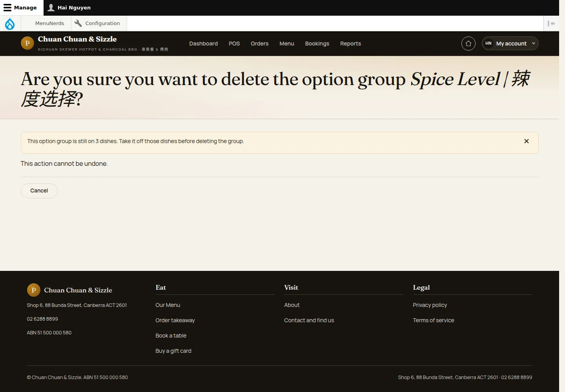Image resolution: width=565 pixels, height=392 pixels.
Task: Click the copyright line in footer
Action: click(77, 377)
